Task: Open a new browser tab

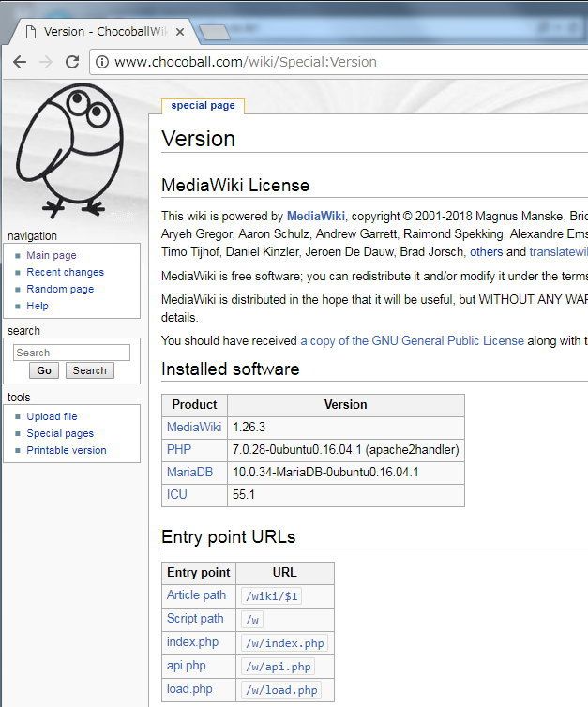Action: [x=215, y=32]
